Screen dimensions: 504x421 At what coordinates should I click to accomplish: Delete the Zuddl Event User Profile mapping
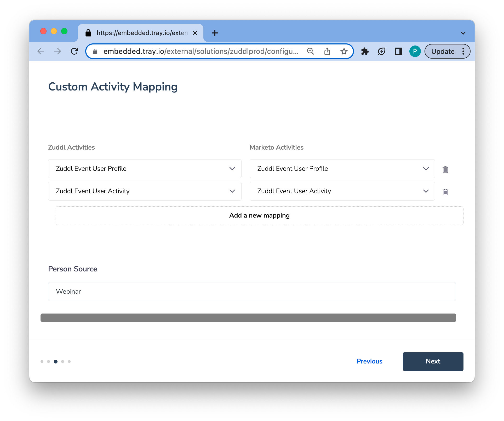click(x=445, y=169)
